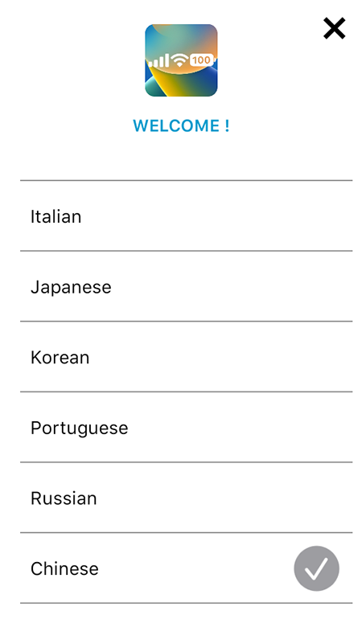
Task: Mark the Japanese row's empty check area
Action: (x=316, y=286)
